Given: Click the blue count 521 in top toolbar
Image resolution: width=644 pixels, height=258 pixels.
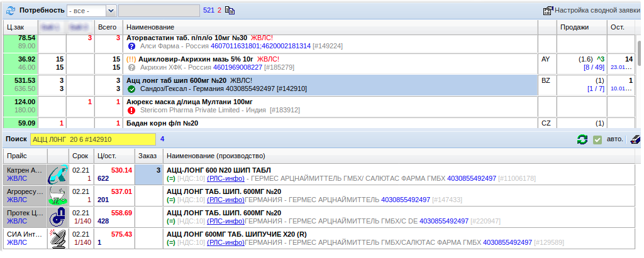Looking at the screenshot, I should 209,11.
